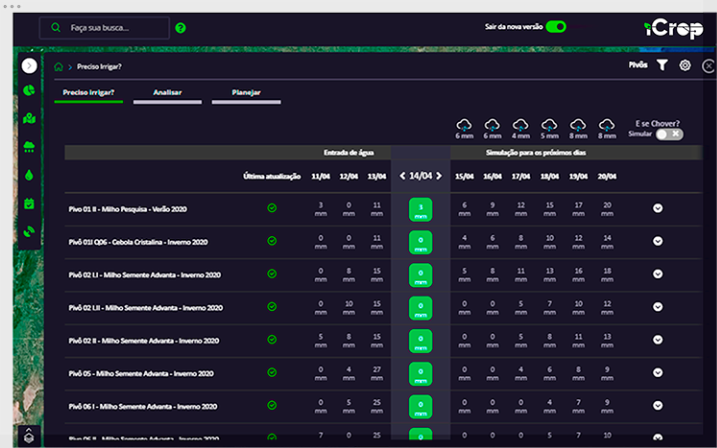The image size is (717, 448).
Task: Expand Pivô 02 II Milho Semente row
Action: (658, 340)
